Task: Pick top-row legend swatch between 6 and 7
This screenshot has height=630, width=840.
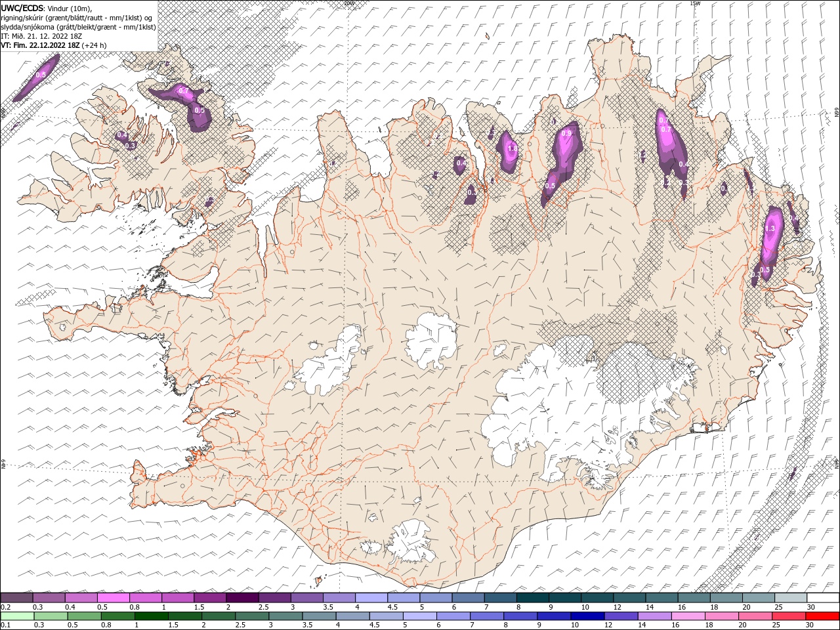Action: pos(467,598)
